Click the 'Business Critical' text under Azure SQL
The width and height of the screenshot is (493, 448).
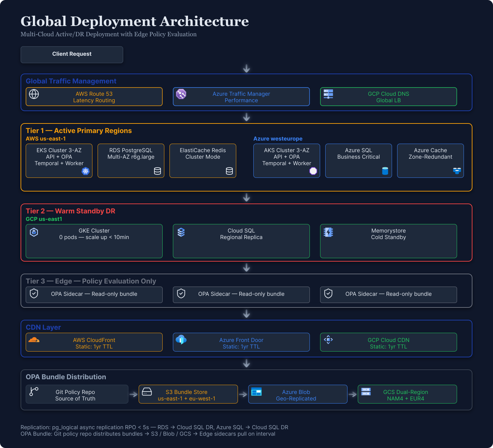[x=358, y=157]
